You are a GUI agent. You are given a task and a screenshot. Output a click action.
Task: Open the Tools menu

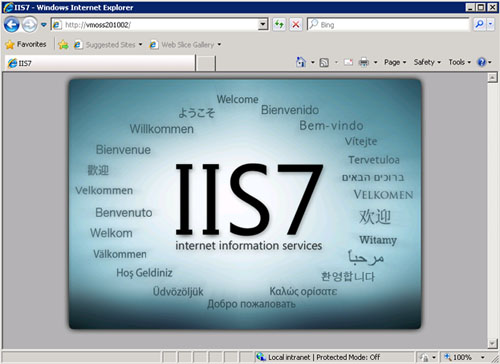point(459,62)
